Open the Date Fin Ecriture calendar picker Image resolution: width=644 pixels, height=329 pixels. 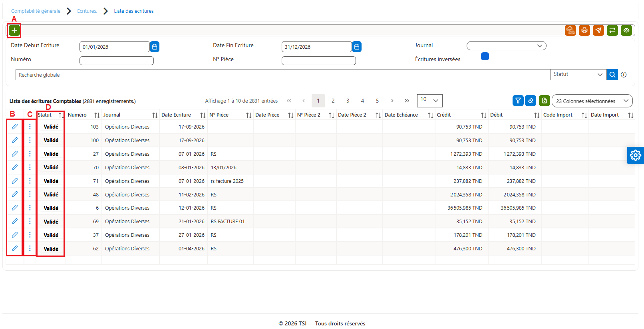click(357, 47)
